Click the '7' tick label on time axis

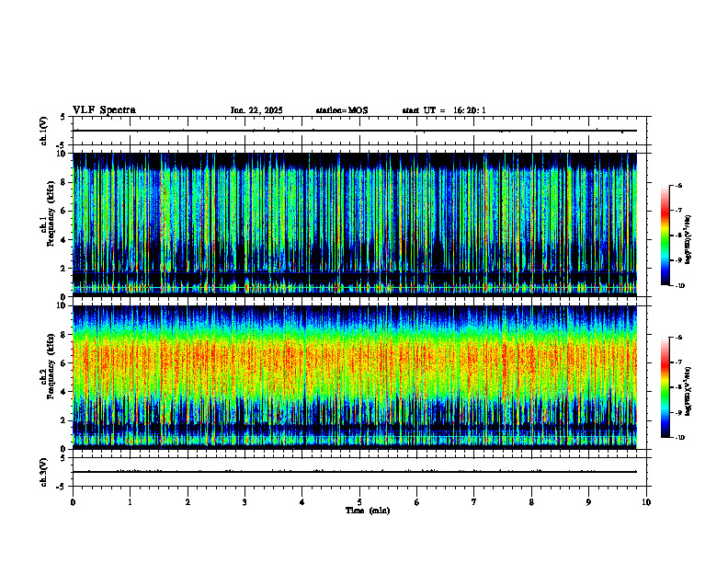(474, 502)
